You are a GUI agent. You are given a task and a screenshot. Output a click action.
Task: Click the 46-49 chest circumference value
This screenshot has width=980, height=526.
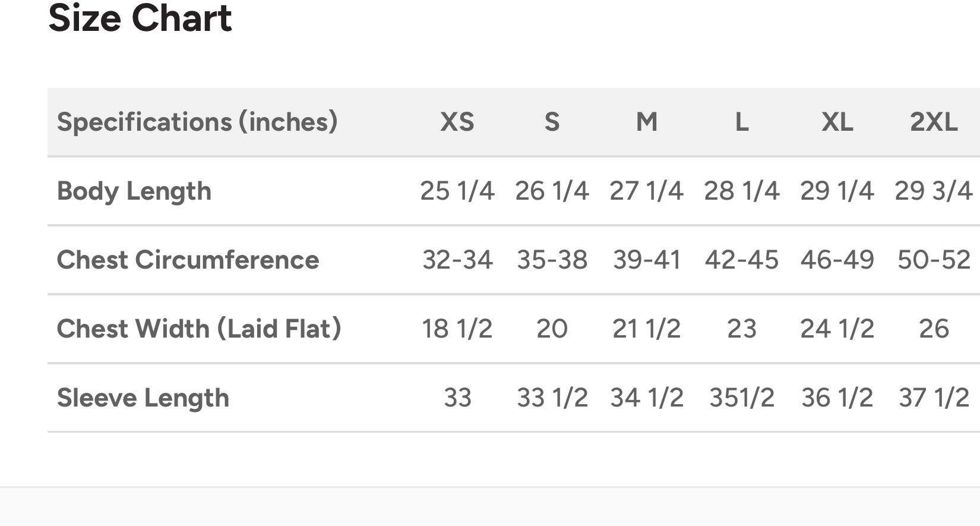click(x=837, y=260)
